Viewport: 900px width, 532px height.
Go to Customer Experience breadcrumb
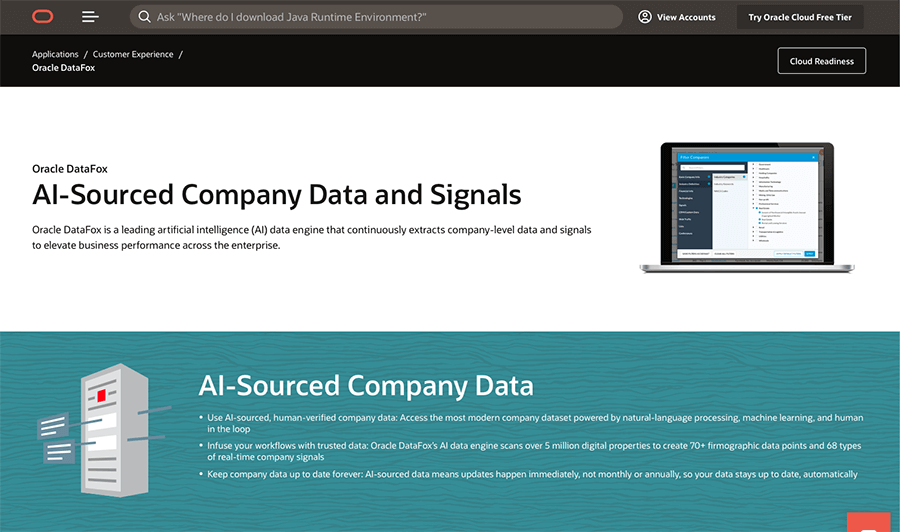133,54
